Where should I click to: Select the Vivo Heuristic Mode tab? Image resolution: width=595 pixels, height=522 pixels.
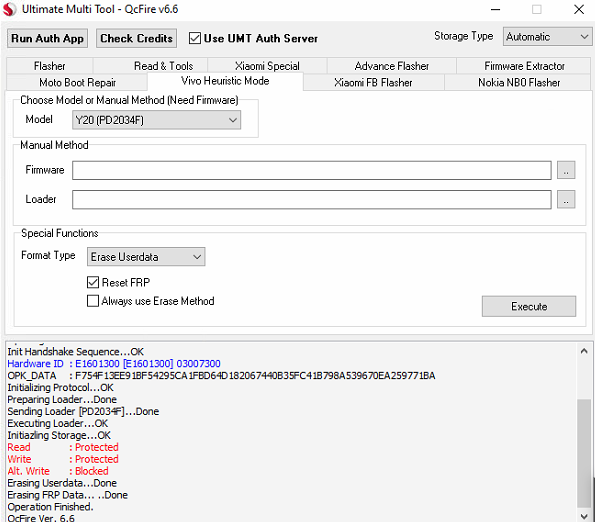click(225, 81)
